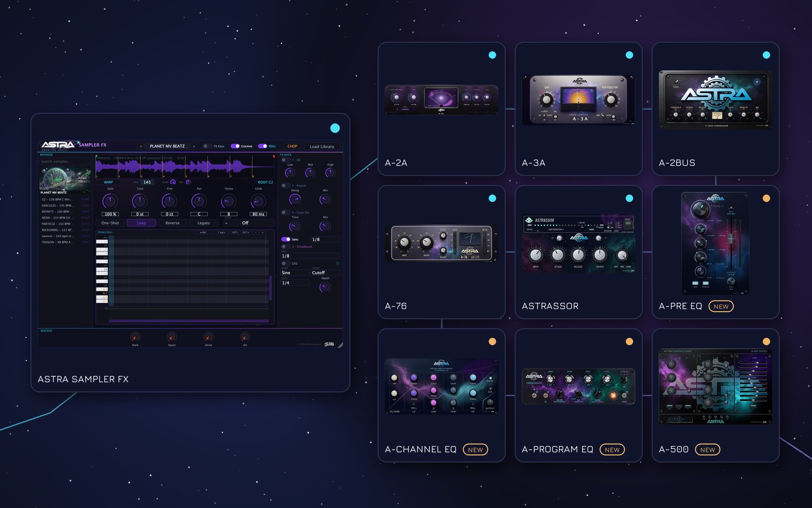Open the A-500 plugin card
The image size is (812, 508).
click(716, 395)
